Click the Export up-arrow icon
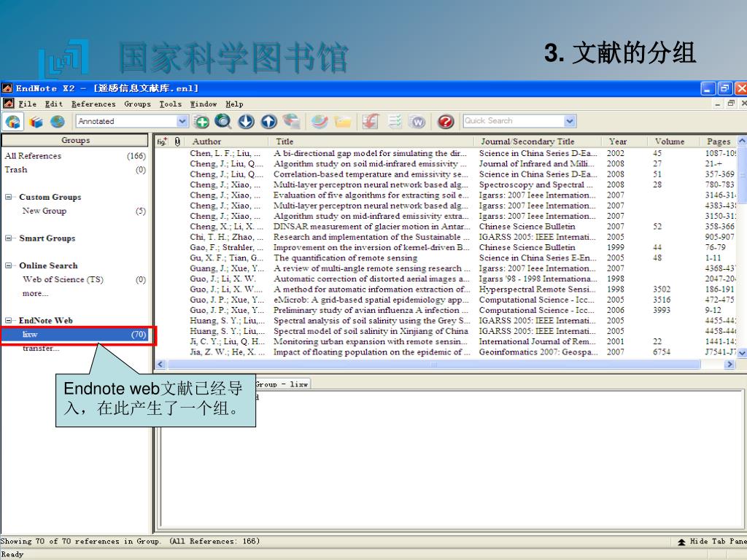This screenshot has height=560, width=747. [x=268, y=121]
